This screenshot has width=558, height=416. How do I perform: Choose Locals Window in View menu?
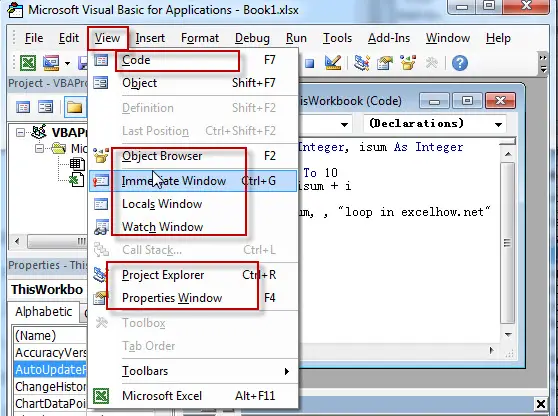pyautogui.click(x=193, y=204)
